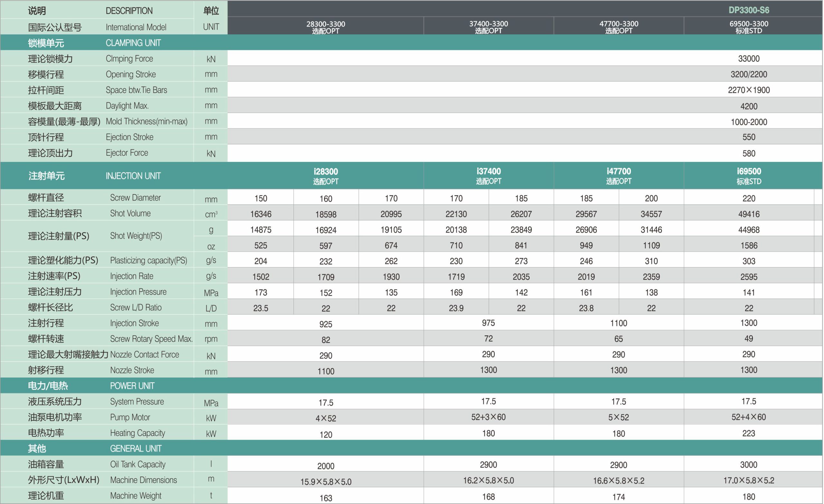824x504 pixels.
Task: Click heating capacity value 223
Action: (749, 434)
